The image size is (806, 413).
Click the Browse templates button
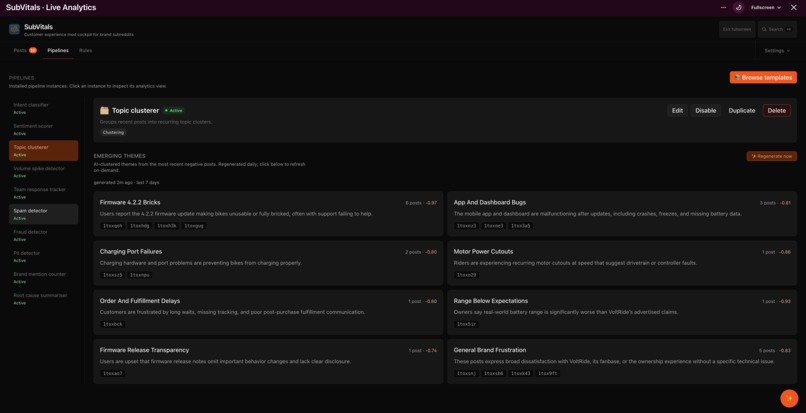tap(763, 77)
